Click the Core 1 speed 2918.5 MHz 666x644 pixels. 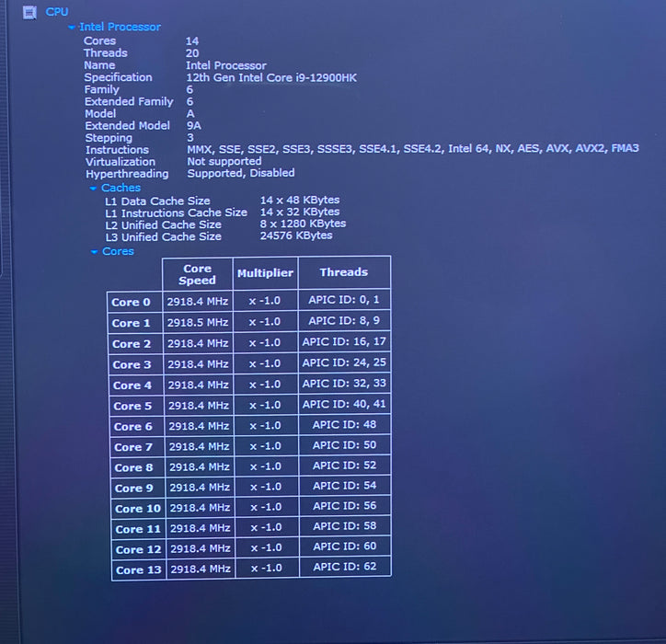click(x=198, y=323)
